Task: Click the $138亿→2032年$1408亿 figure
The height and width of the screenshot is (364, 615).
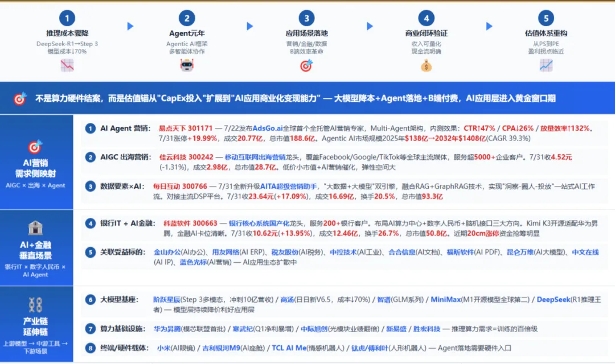Action: [445, 138]
